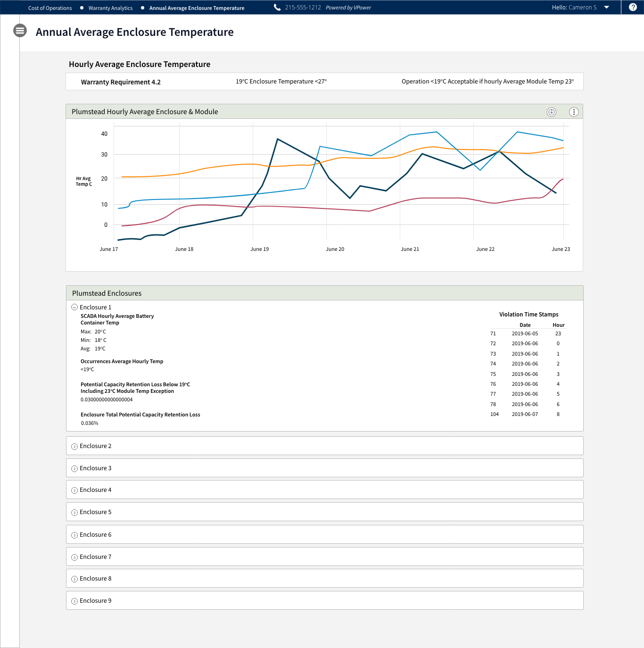Open the hamburger menu icon

click(x=20, y=31)
